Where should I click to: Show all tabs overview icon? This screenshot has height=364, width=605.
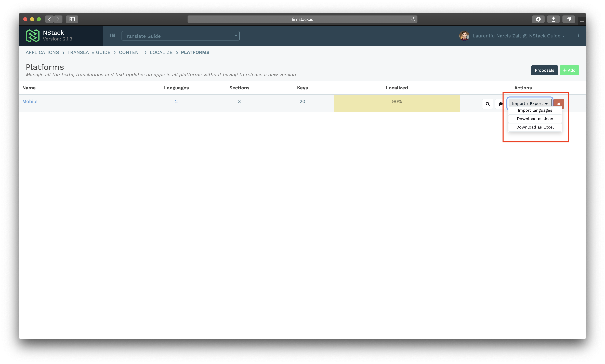pyautogui.click(x=568, y=19)
